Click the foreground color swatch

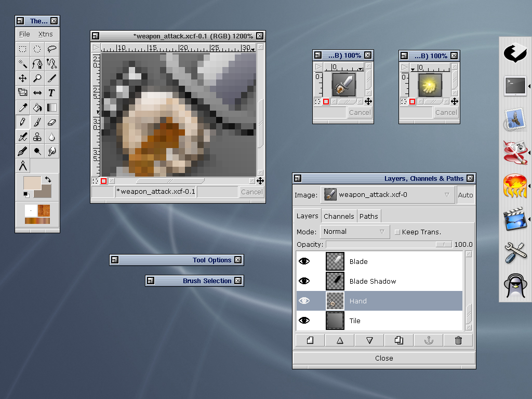pos(33,183)
